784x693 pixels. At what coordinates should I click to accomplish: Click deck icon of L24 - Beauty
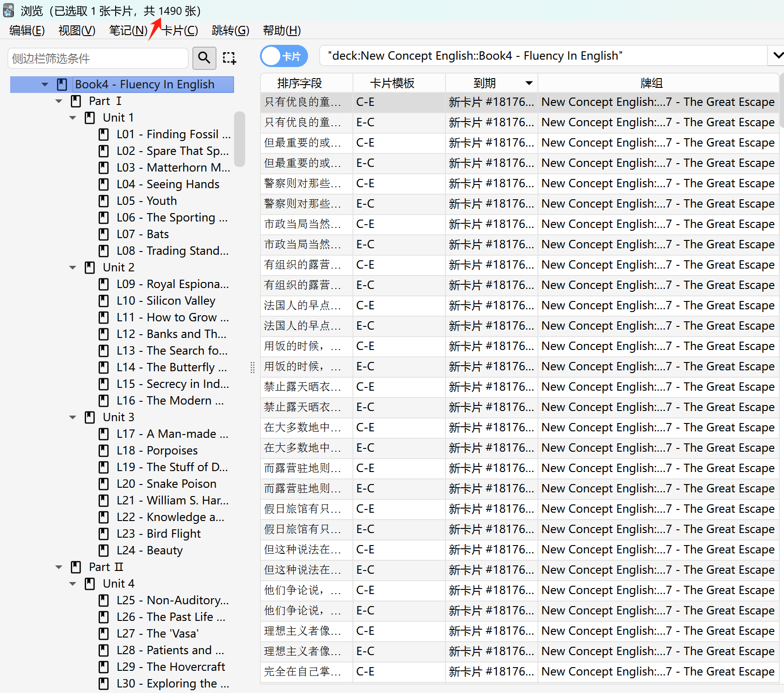pos(104,550)
